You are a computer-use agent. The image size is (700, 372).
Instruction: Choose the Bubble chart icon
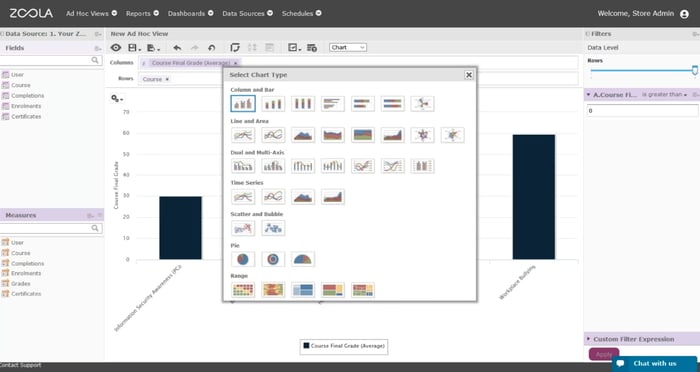[273, 228]
